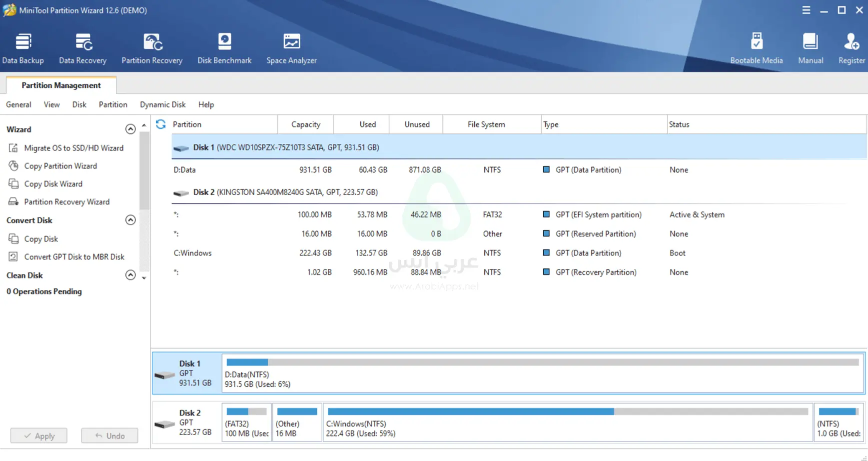Collapse the Wizard section
The height and width of the screenshot is (461, 868).
(130, 129)
